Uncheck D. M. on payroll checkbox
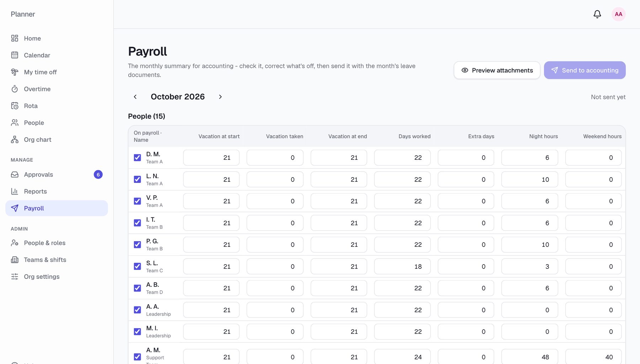Screen dimensions: 640x364 [x=137, y=158]
